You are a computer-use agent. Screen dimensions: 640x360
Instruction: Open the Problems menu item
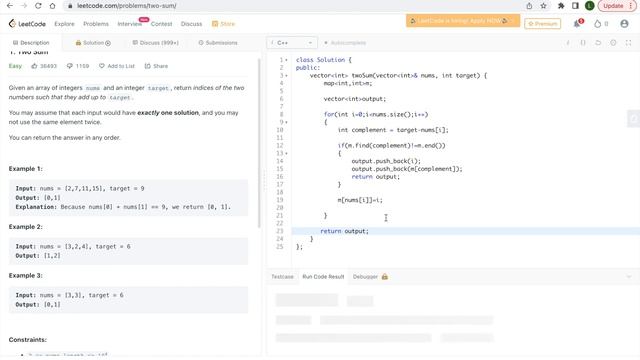[x=96, y=24]
